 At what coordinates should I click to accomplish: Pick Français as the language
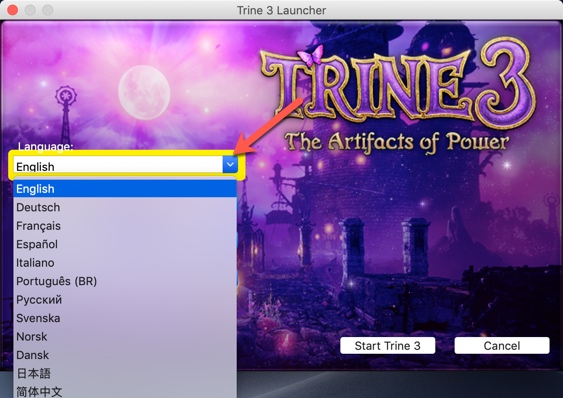[x=125, y=226]
